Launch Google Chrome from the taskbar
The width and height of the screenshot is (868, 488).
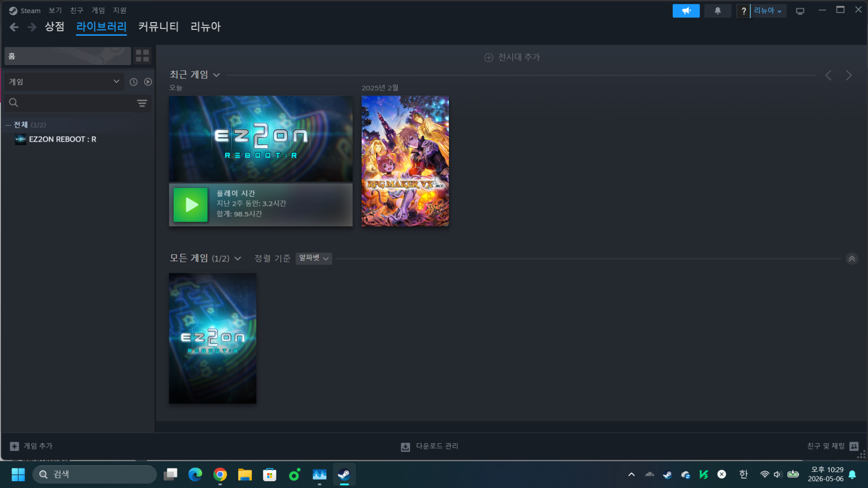pos(220,475)
